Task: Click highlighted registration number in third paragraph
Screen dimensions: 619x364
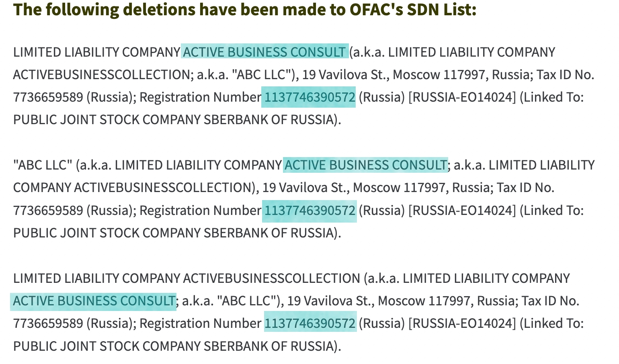Action: pos(309,323)
